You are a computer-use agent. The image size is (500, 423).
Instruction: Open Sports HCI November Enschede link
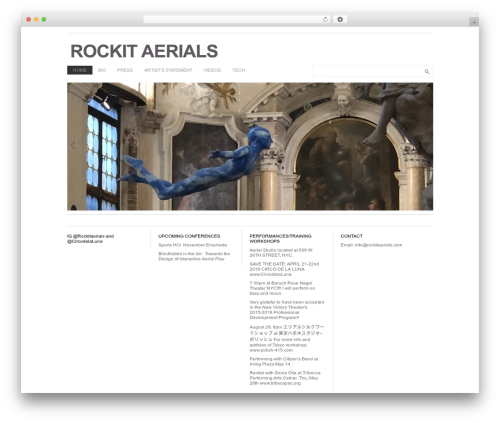point(193,245)
